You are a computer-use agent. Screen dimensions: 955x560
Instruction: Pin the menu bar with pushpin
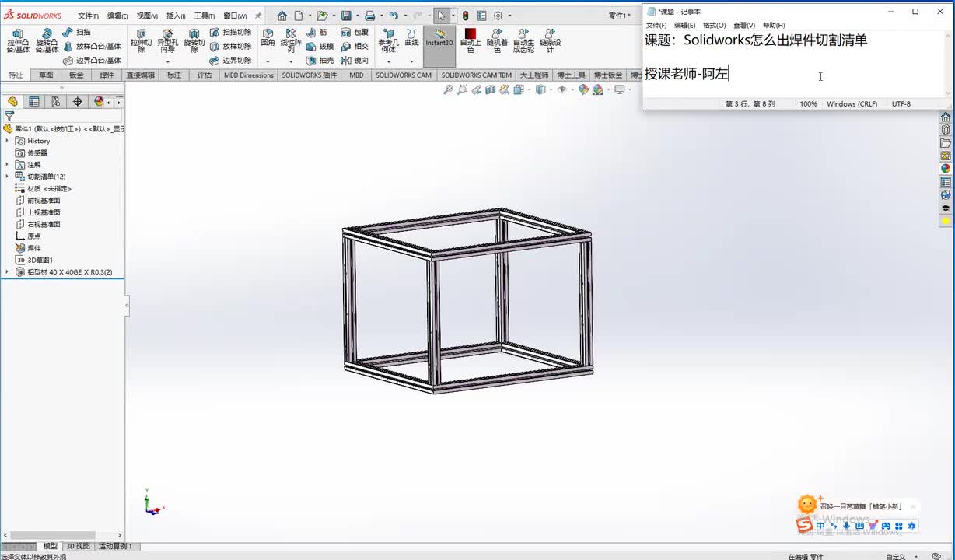(x=258, y=16)
